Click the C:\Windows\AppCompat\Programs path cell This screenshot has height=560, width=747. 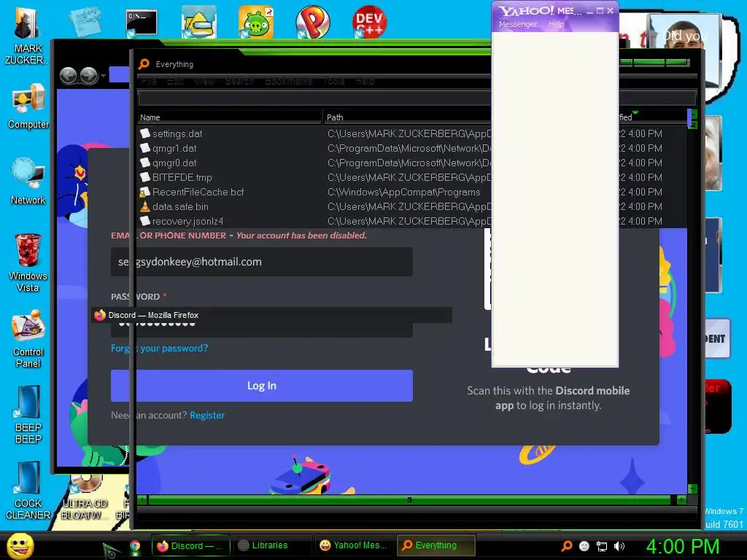coord(403,192)
